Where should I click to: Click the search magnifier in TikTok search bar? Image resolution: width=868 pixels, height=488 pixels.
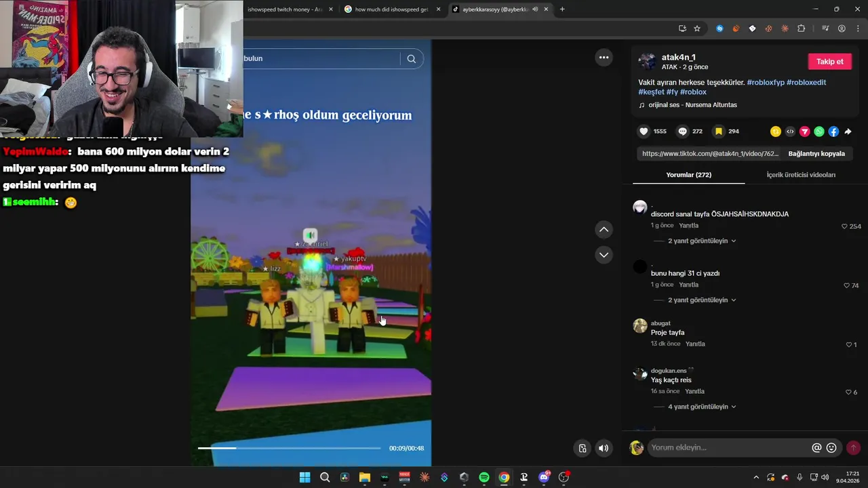tap(411, 58)
